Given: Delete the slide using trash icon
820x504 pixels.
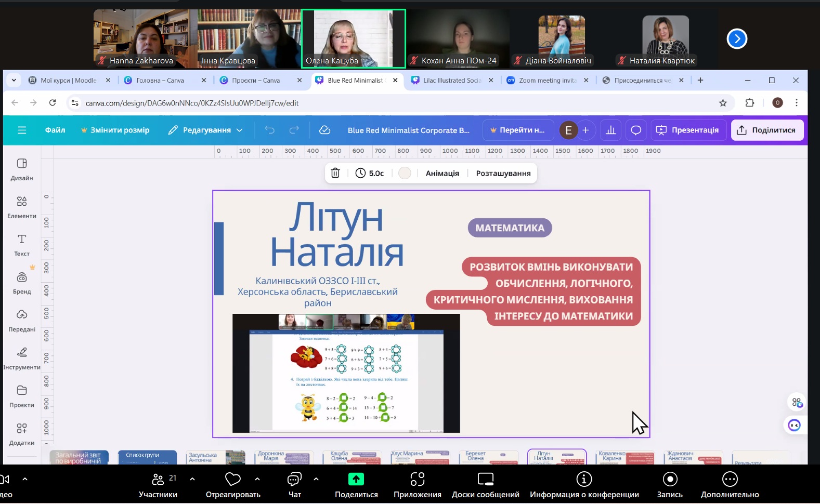Looking at the screenshot, I should [x=335, y=173].
